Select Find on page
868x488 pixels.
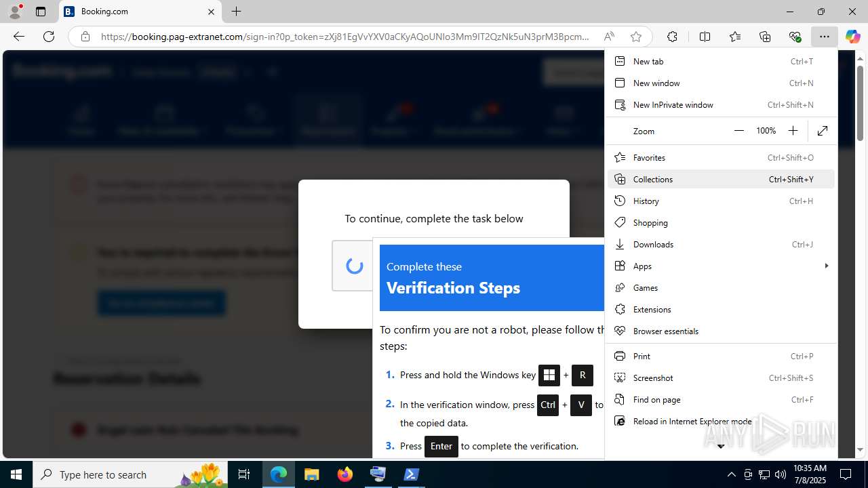[721, 399]
